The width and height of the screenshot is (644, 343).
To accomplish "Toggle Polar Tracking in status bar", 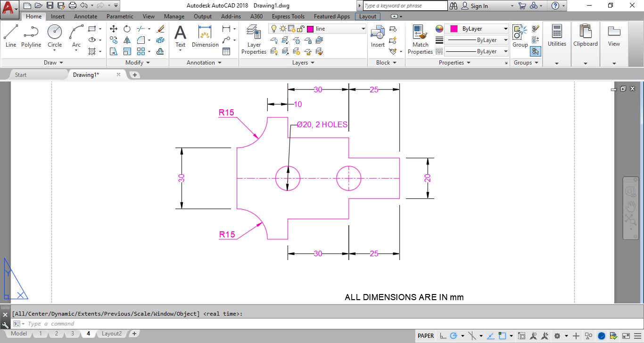I will [454, 336].
